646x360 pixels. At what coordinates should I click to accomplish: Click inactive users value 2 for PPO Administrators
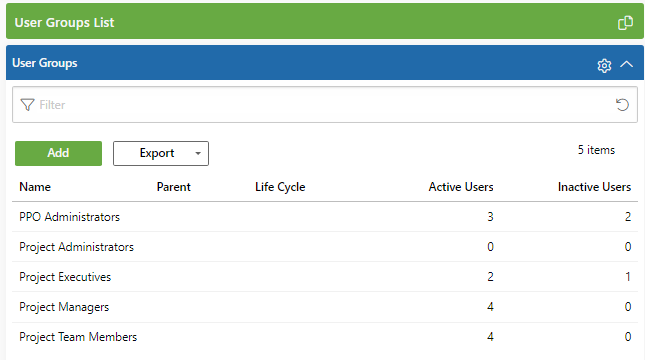point(628,217)
